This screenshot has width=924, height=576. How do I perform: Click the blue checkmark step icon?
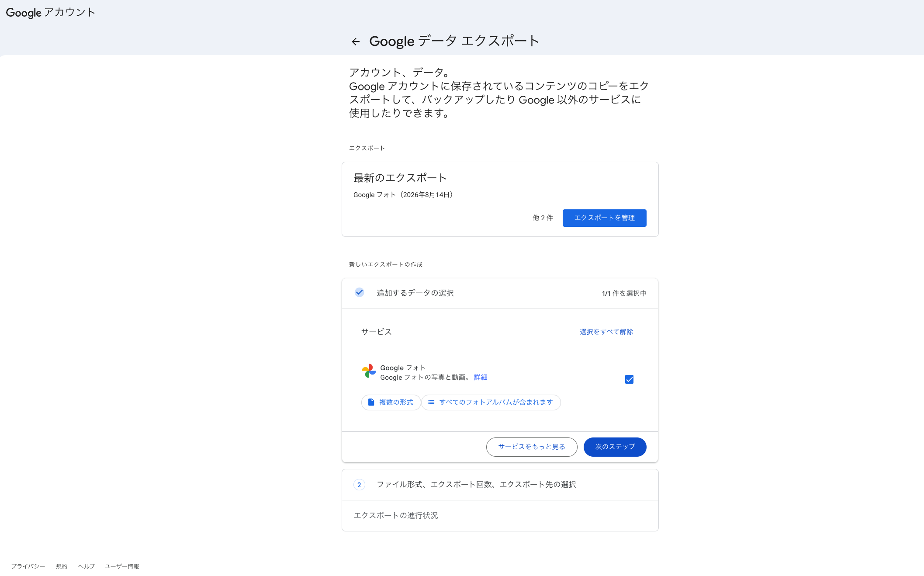click(x=359, y=292)
